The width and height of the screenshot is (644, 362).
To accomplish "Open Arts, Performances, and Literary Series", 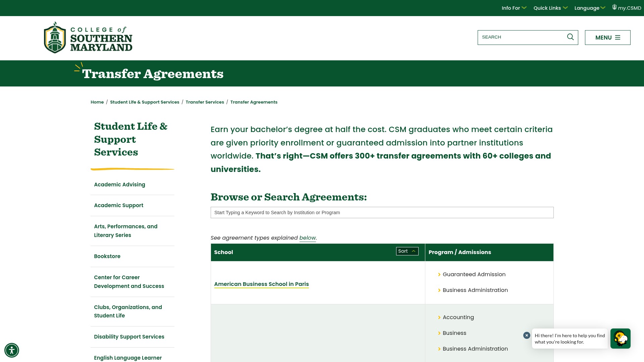I will point(126,231).
